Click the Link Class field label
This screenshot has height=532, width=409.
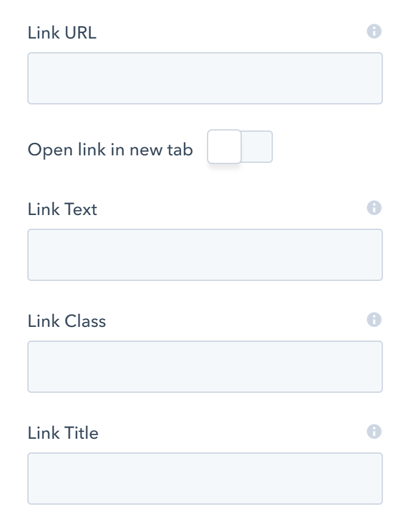(66, 321)
